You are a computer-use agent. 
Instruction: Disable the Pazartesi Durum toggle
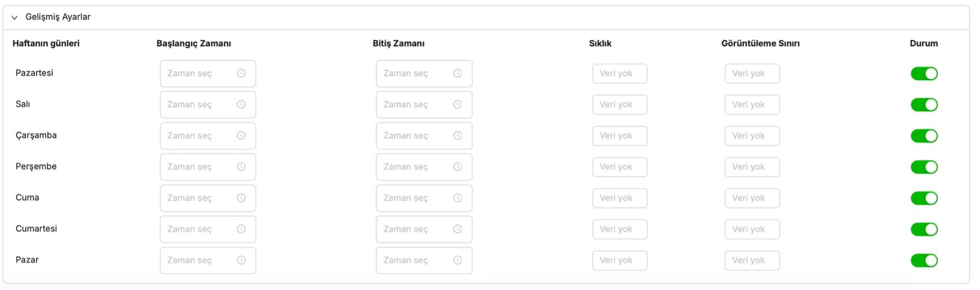pos(924,73)
